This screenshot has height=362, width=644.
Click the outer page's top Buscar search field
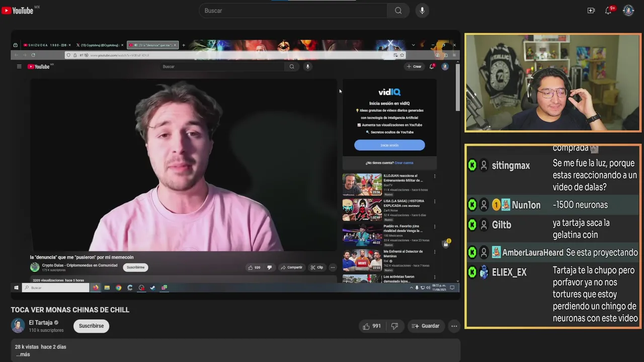[293, 11]
